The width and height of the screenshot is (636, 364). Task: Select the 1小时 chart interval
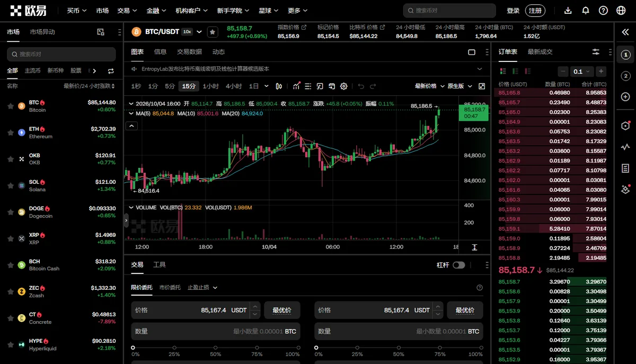210,86
